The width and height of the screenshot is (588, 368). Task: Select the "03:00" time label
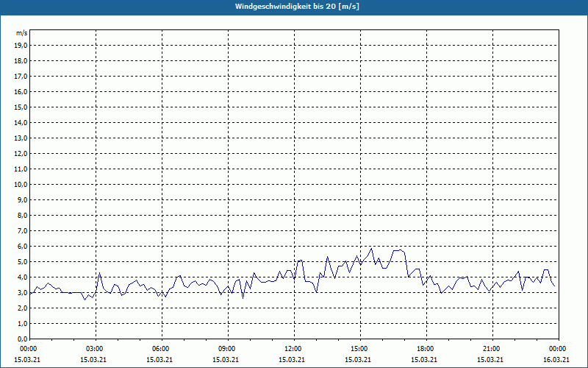[96, 349]
